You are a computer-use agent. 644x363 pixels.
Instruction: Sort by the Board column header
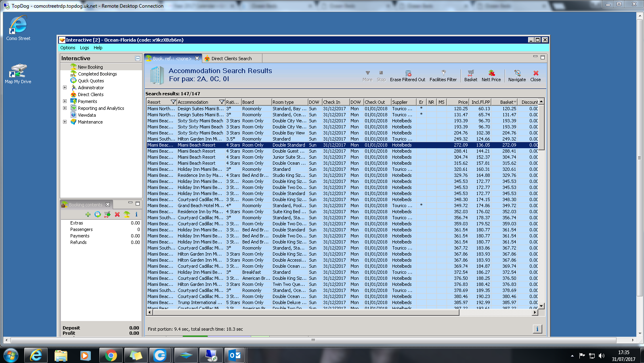click(256, 102)
